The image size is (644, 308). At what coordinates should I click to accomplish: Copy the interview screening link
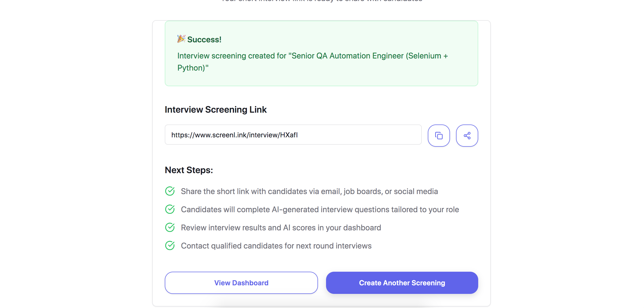439,136
